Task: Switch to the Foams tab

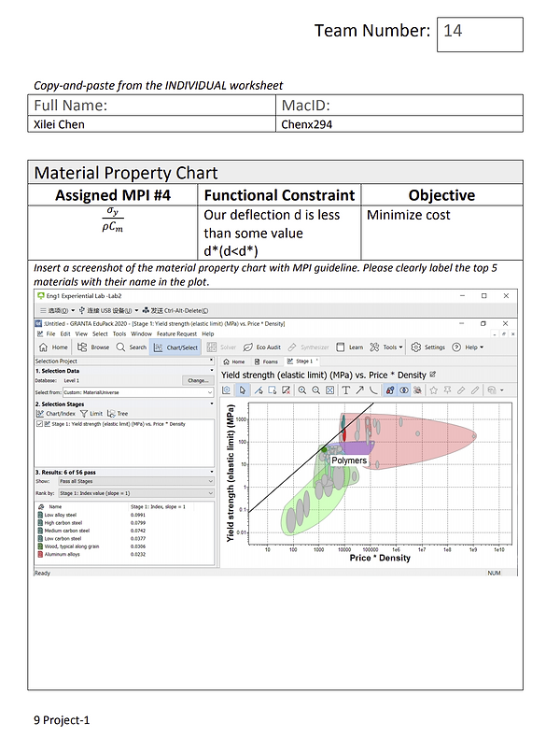Action: [266, 361]
